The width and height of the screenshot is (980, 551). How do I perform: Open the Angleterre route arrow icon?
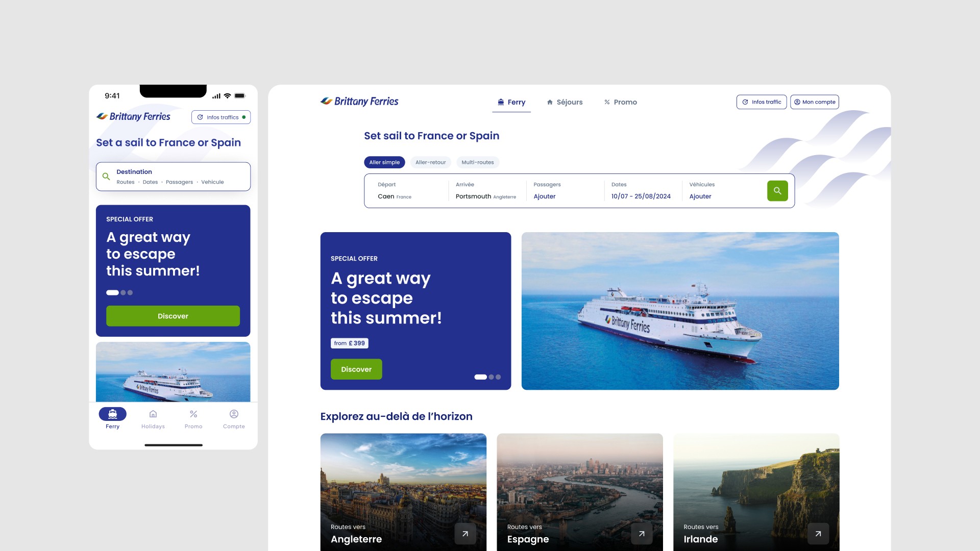coord(465,534)
